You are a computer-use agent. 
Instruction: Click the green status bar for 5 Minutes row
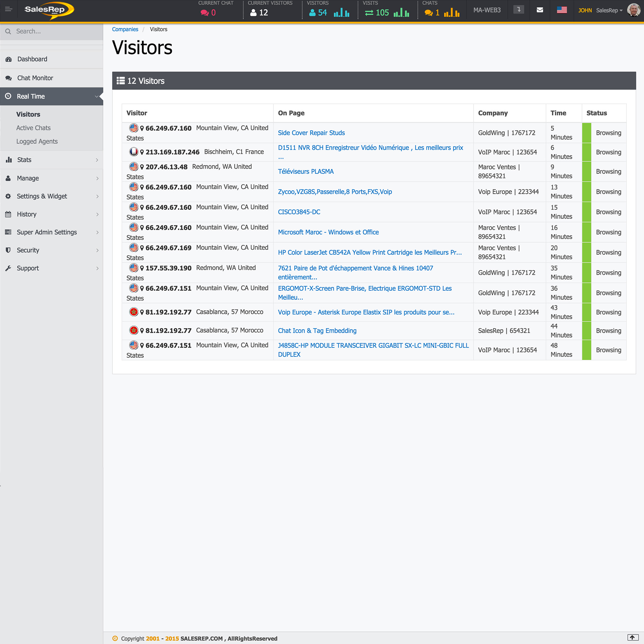(586, 133)
